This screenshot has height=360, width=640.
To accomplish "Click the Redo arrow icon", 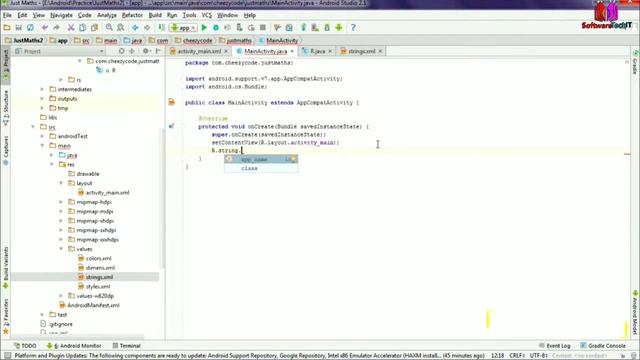I will point(56,28).
